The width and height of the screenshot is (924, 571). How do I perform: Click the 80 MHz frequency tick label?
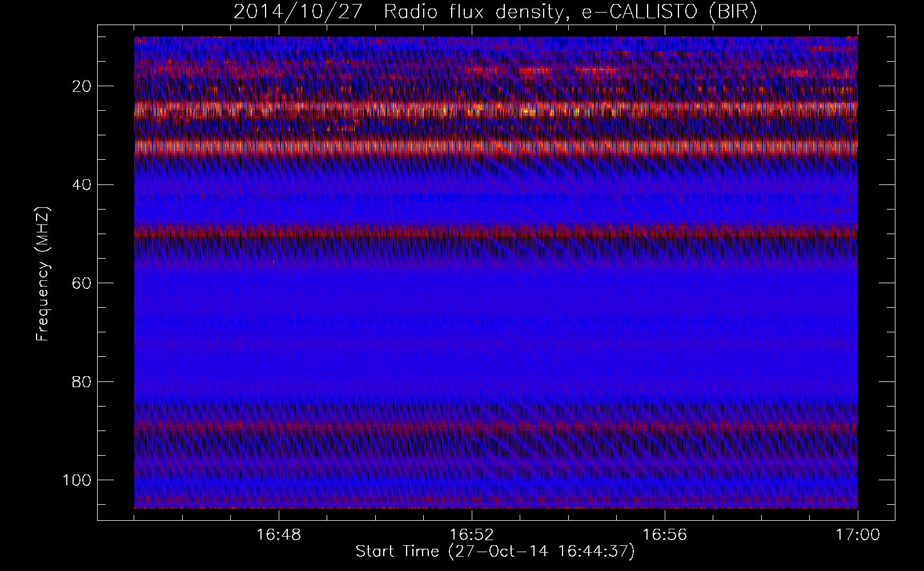tap(82, 381)
